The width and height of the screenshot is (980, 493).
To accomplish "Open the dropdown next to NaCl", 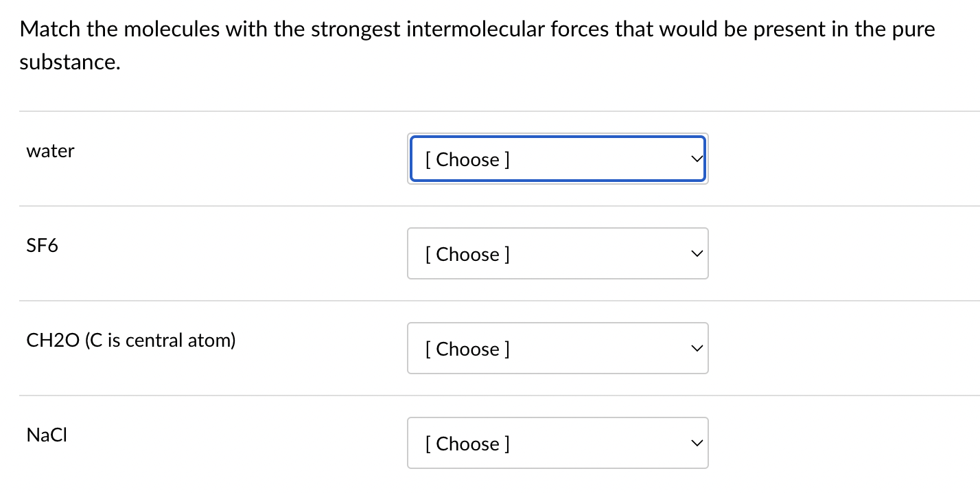I will (x=557, y=443).
